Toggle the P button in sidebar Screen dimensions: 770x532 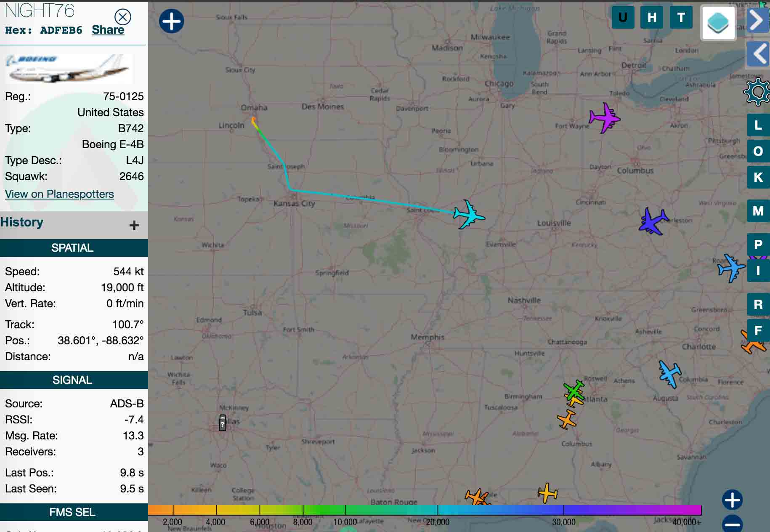[x=758, y=245]
